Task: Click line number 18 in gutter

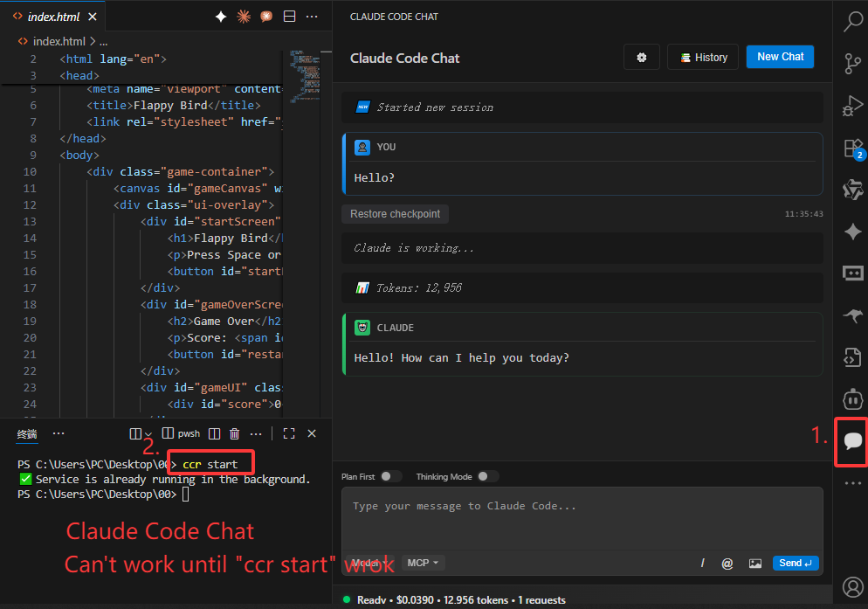Action: 30,304
